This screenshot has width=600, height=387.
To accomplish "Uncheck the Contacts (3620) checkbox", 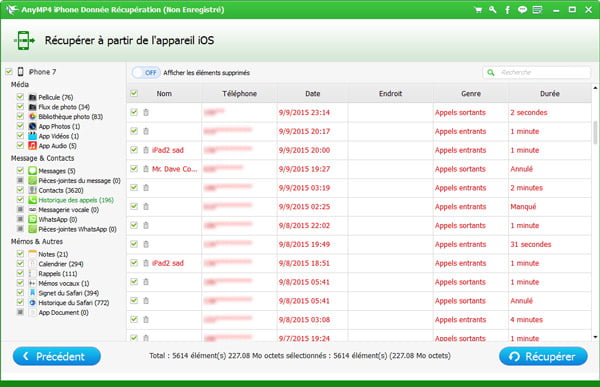I will click(x=20, y=190).
